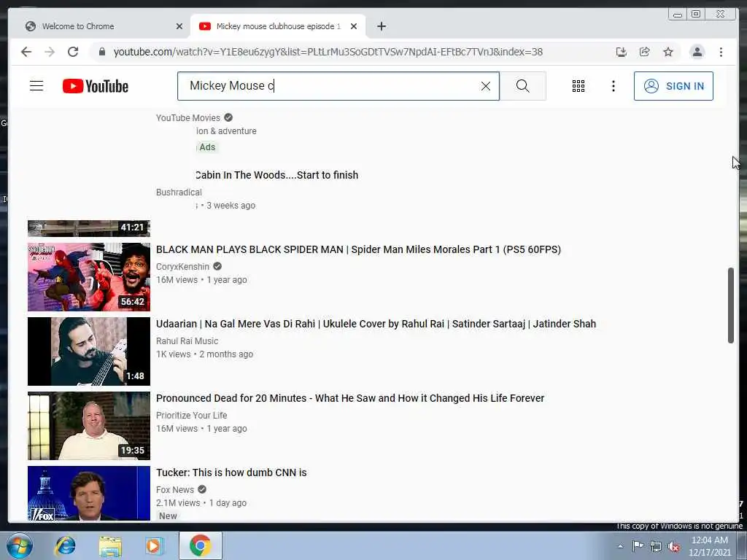Reload the current YouTube page
Viewport: 747px width, 560px height.
pos(73,52)
